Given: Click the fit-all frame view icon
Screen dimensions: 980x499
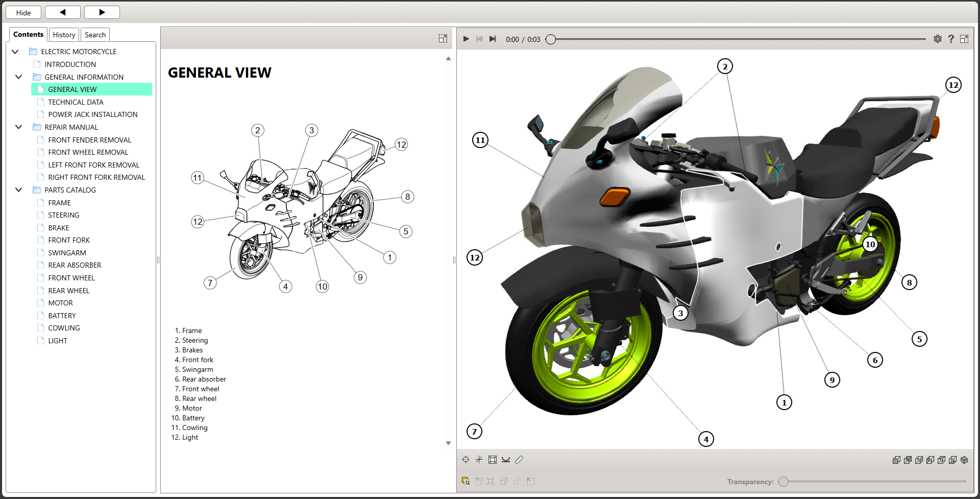Looking at the screenshot, I should click(x=493, y=460).
